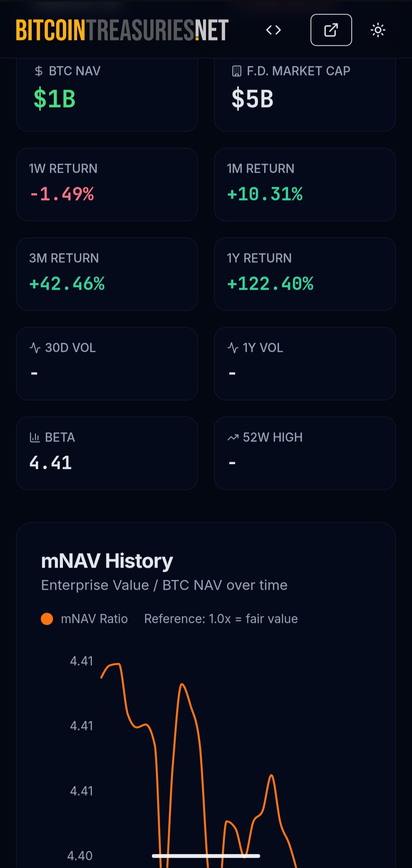
Task: Click the green $1B BTC NAV value
Action: click(x=55, y=99)
